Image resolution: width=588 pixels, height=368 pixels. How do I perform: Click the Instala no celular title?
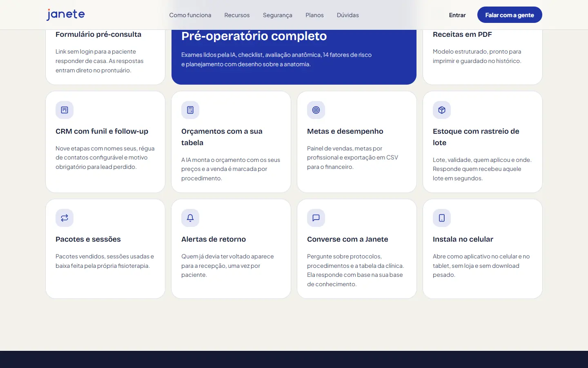coord(463,239)
